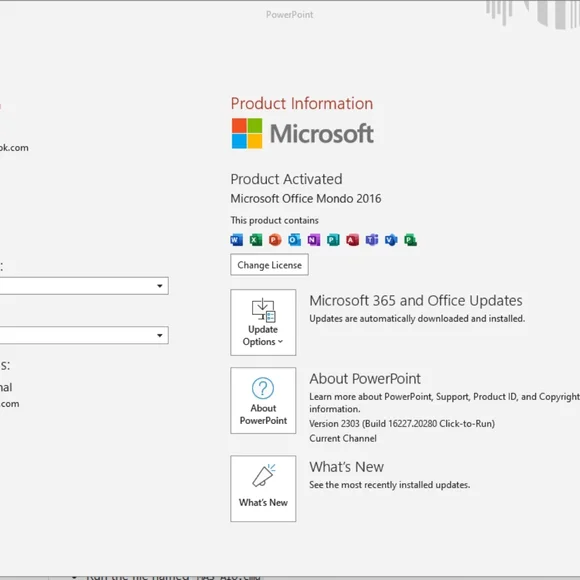
Task: Click the Microsoft four-color logo
Action: point(247,133)
